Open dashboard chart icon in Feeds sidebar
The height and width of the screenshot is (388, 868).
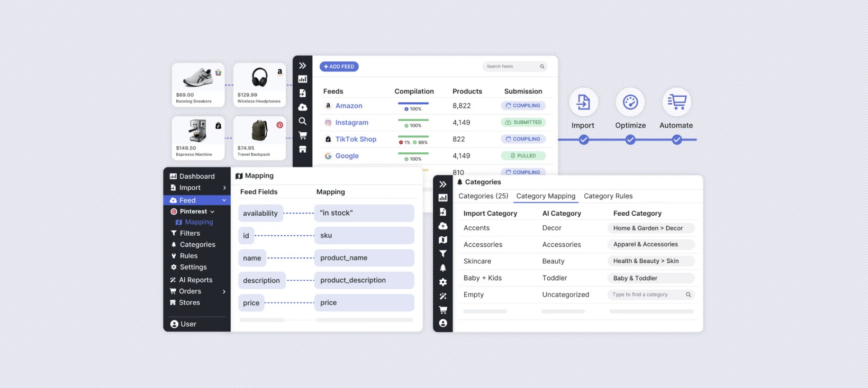(x=302, y=79)
